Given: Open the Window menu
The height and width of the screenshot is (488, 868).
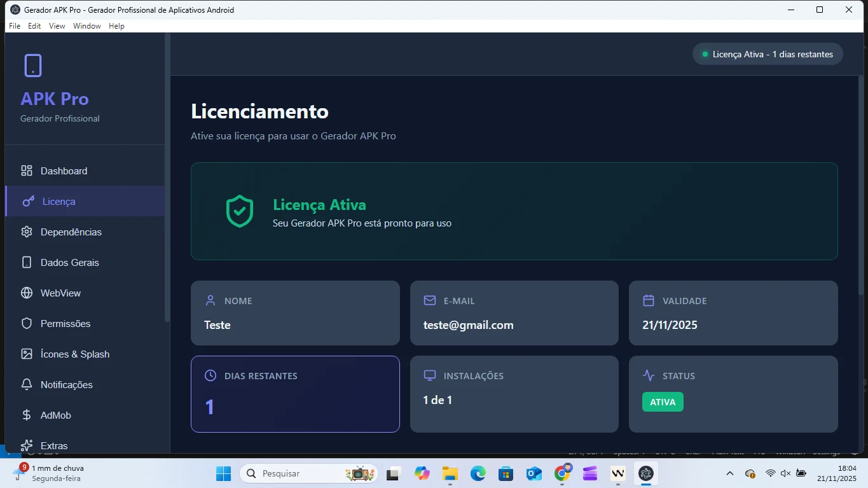Looking at the screenshot, I should click(x=86, y=26).
